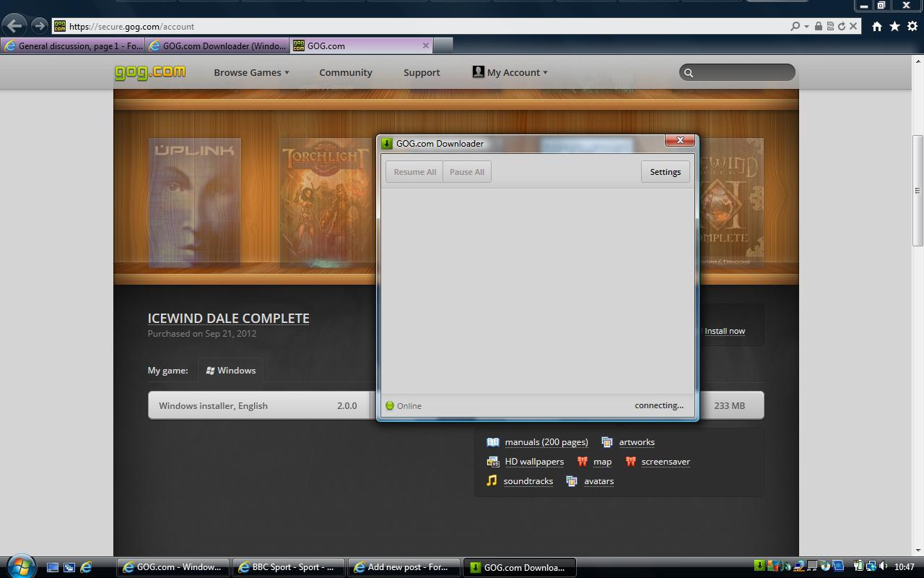Select the Windows platform tab

[x=231, y=370]
